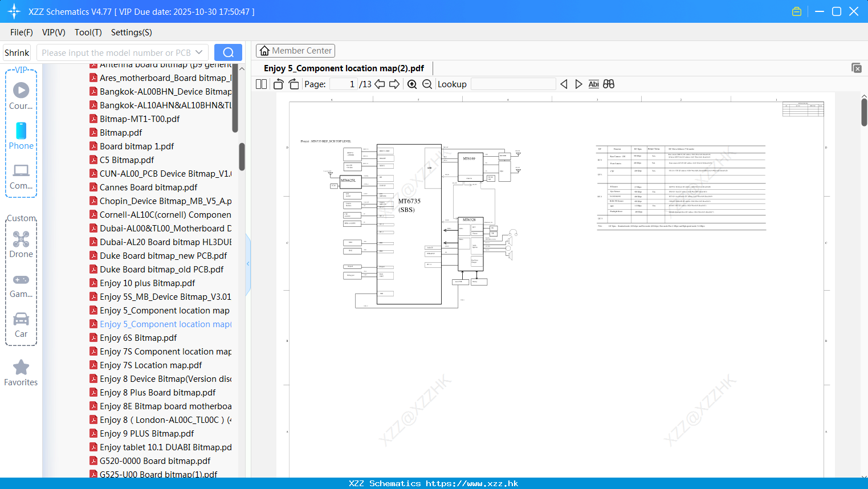Zoom out of the PDF
This screenshot has height=489, width=868.
click(x=427, y=84)
